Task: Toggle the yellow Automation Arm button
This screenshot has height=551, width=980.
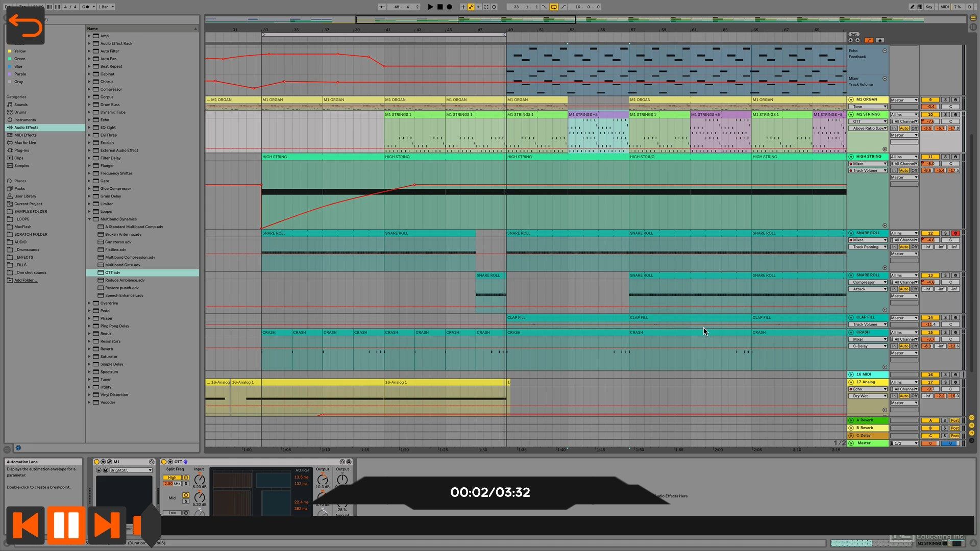Action: click(471, 7)
